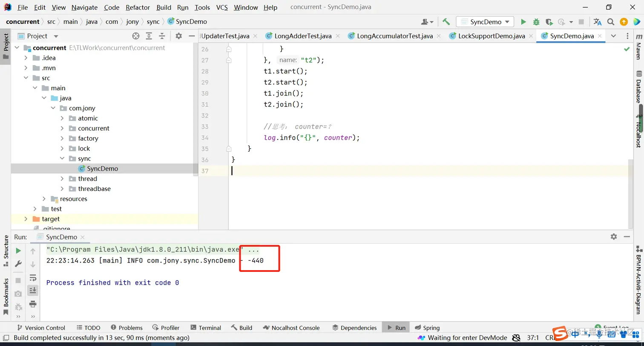Switch to LockSupportDemo.java tab

point(492,36)
